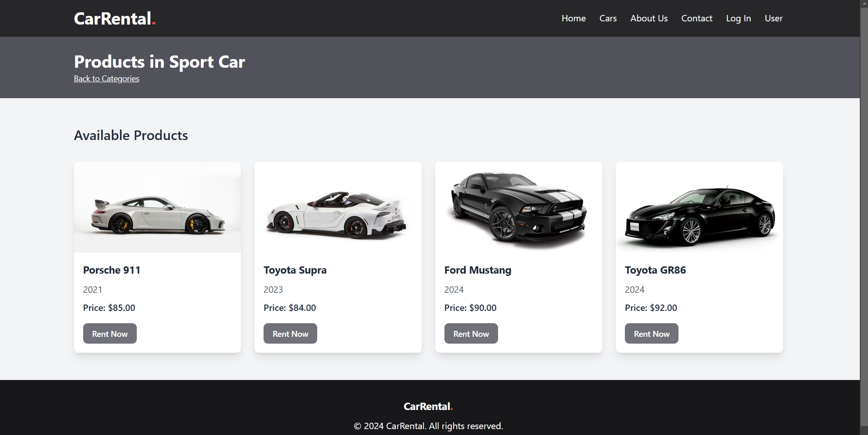Screen dimensions: 868x435
Task: Open the Cars menu item
Action: [608, 18]
